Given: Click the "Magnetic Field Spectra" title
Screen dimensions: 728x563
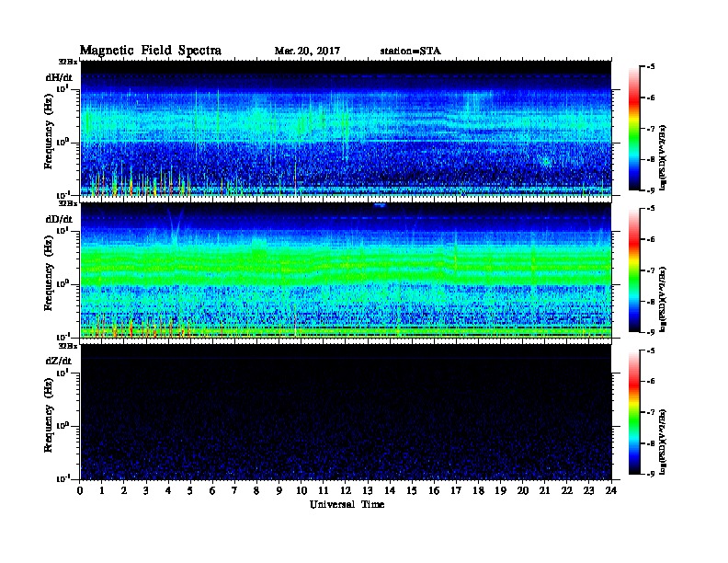Looking at the screenshot, I should [151, 51].
